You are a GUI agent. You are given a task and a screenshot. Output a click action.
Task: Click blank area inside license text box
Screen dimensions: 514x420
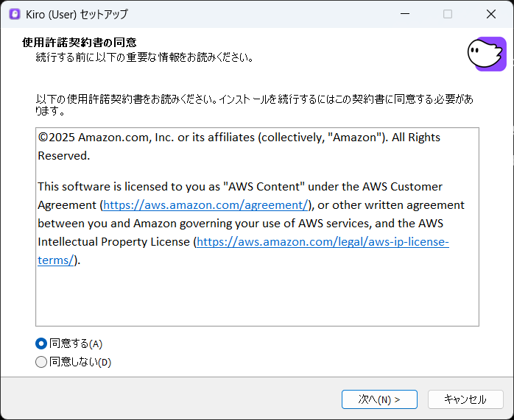pos(256,294)
